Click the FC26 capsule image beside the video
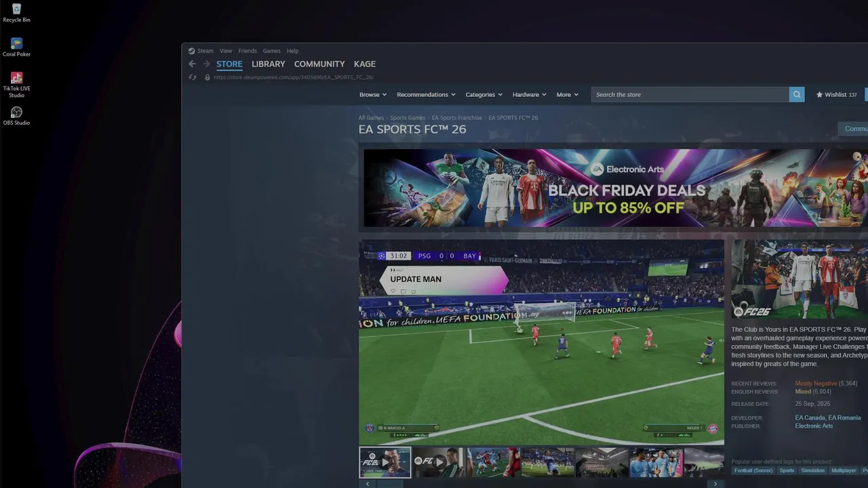Image resolution: width=868 pixels, height=488 pixels. (x=800, y=279)
